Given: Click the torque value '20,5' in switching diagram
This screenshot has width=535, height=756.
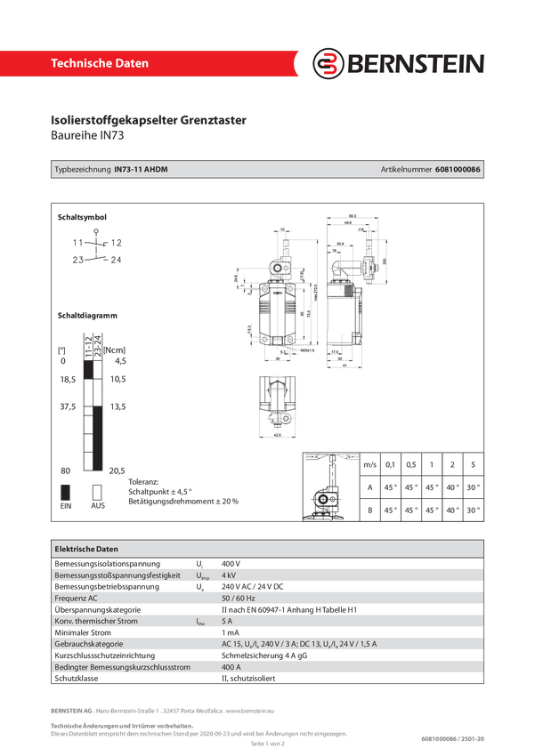Looking at the screenshot, I should pyautogui.click(x=118, y=470).
